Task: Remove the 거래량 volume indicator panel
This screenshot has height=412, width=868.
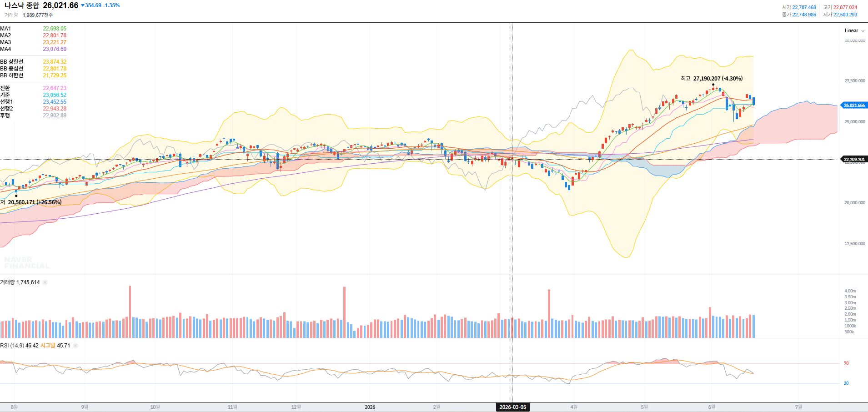Action: click(x=45, y=282)
